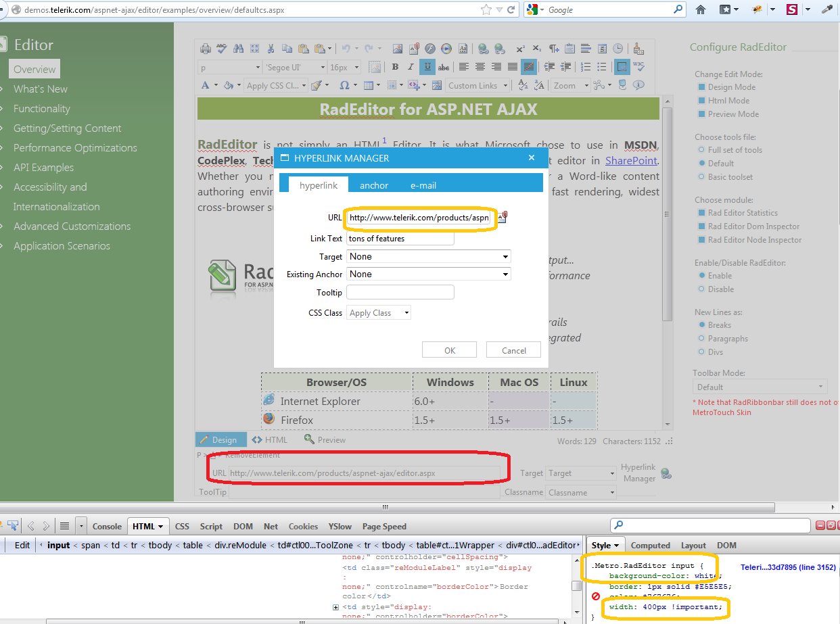Screen dimensions: 840x624
Task: Toggle Italic formatting icon
Action: coord(411,67)
